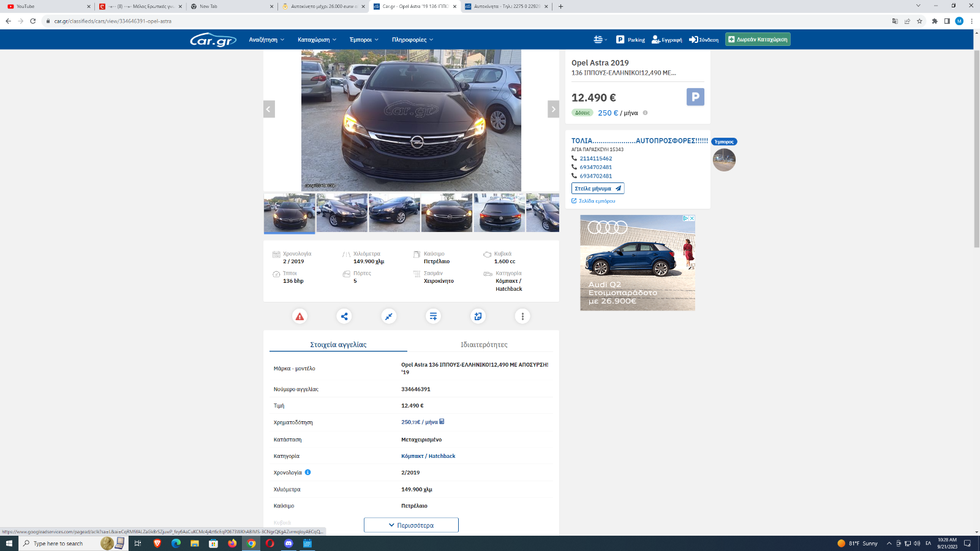This screenshot has width=980, height=551.
Task: Click the Windows Start button
Action: [9, 543]
